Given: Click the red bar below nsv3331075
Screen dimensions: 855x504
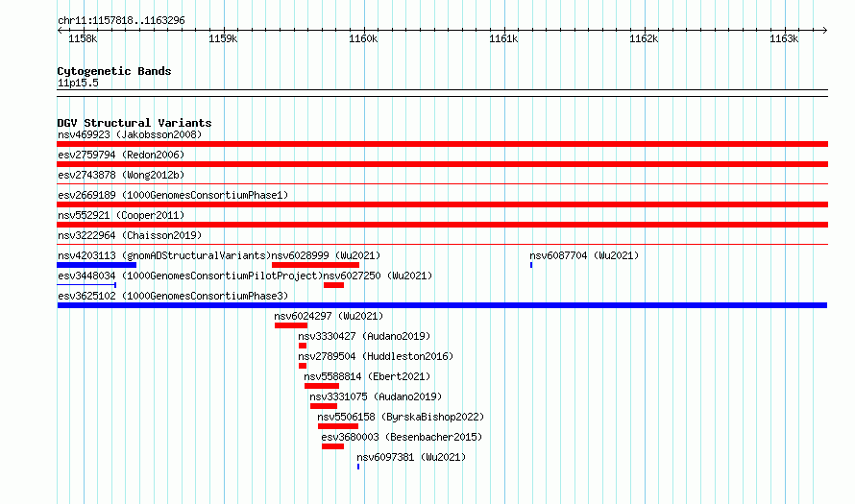Looking at the screenshot, I should (324, 406).
